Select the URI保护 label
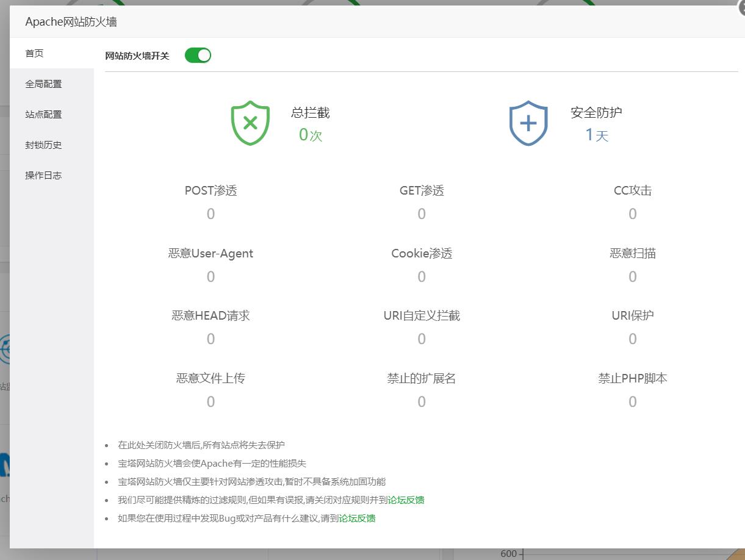This screenshot has height=560, width=745. tap(633, 316)
